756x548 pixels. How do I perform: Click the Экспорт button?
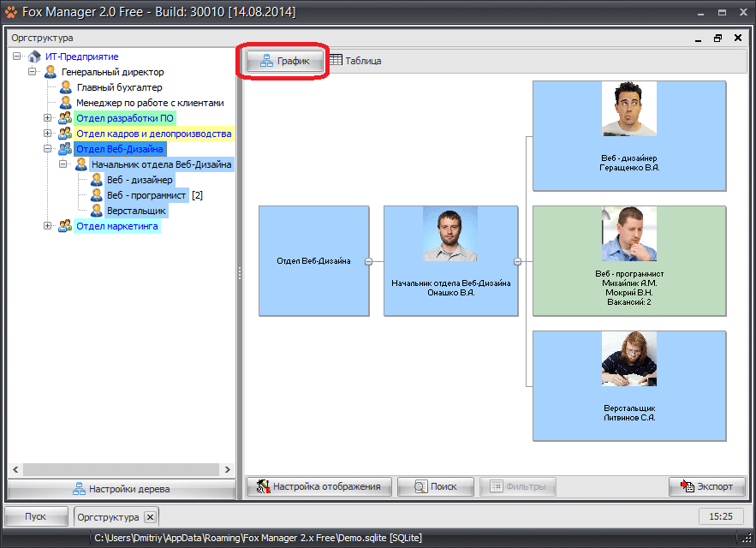(x=707, y=486)
